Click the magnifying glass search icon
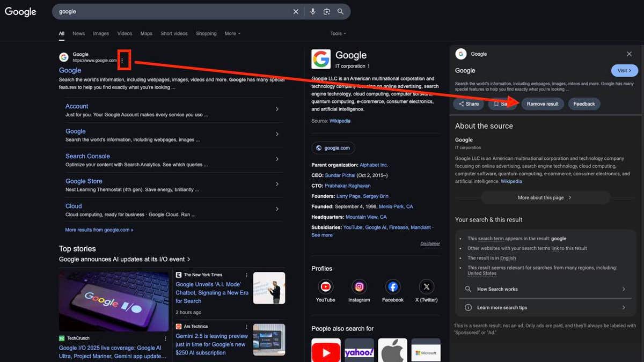 pyautogui.click(x=340, y=12)
